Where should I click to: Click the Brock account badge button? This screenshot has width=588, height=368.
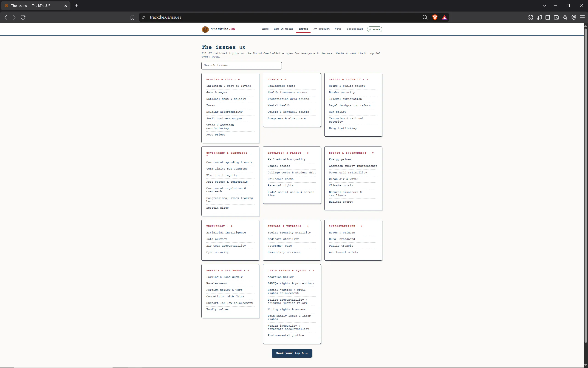click(374, 29)
